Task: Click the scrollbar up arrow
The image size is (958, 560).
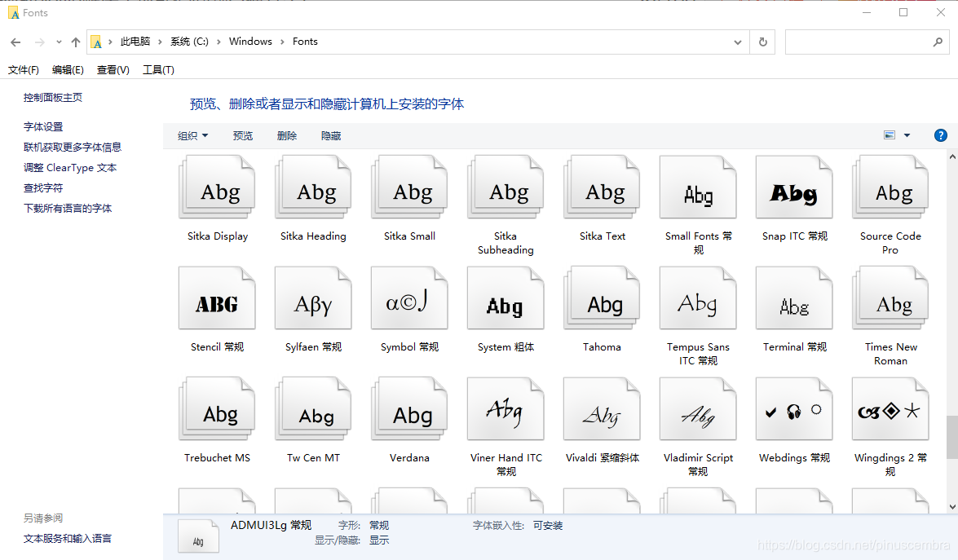Action: (x=952, y=157)
